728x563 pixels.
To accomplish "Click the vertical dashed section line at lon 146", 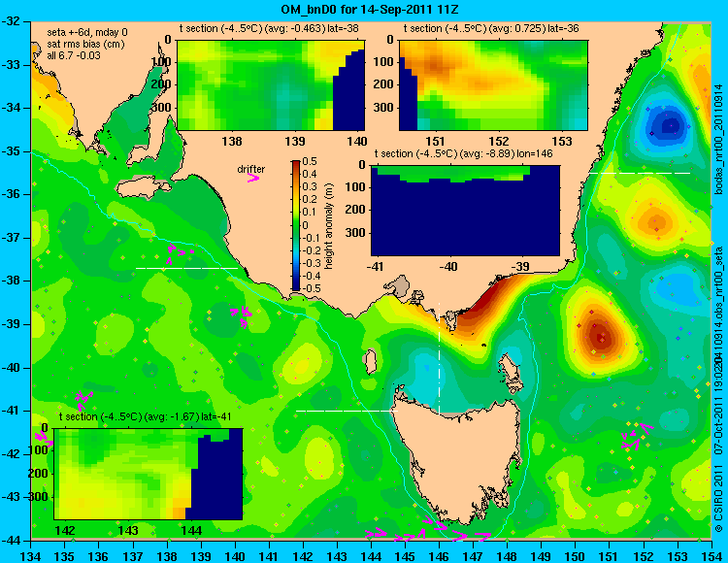I will tap(439, 358).
